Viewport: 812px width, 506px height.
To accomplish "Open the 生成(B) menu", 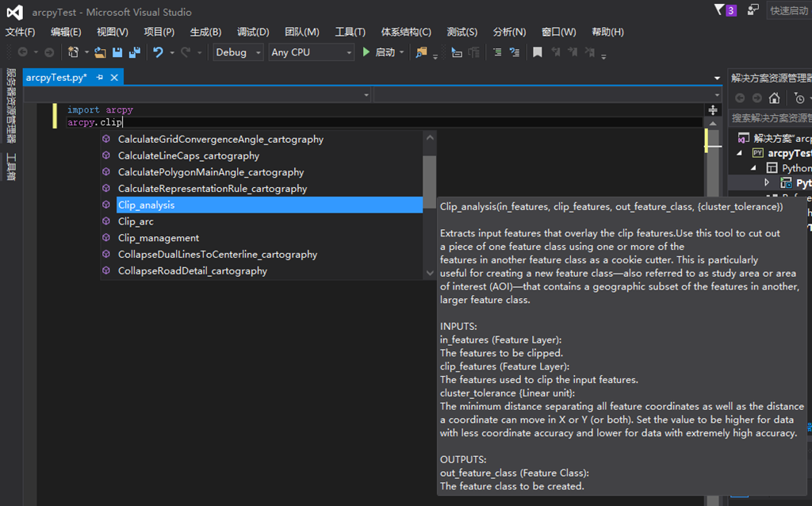I will click(x=205, y=32).
